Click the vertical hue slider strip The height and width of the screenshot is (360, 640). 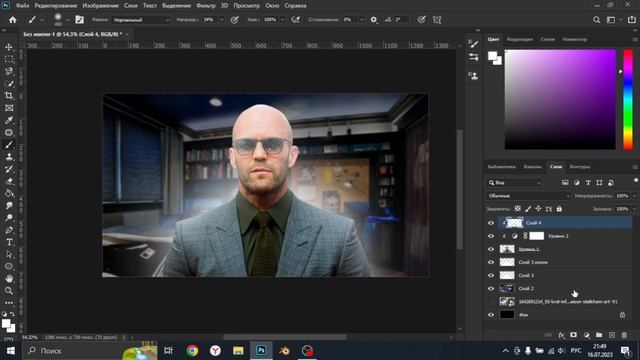coord(628,100)
